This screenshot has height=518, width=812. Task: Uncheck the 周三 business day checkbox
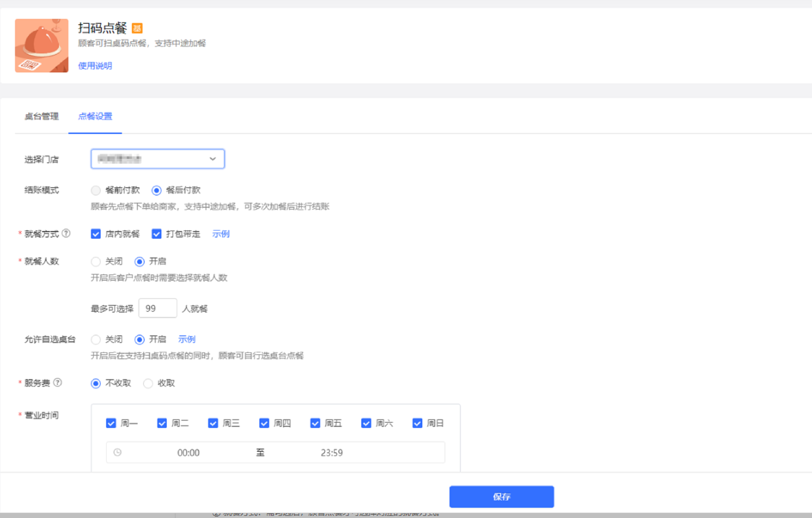(x=213, y=423)
